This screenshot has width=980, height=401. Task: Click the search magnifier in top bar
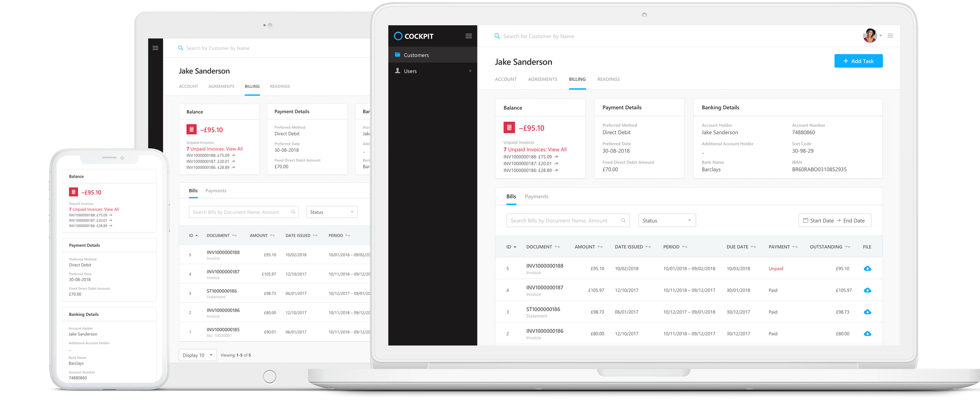coord(497,36)
